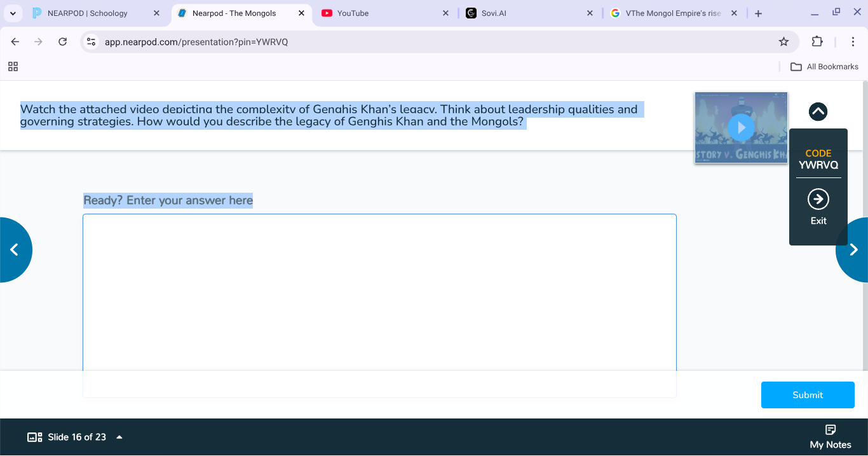868x456 pixels.
Task: Close the Google Mongol Empire tab
Action: pos(734,13)
